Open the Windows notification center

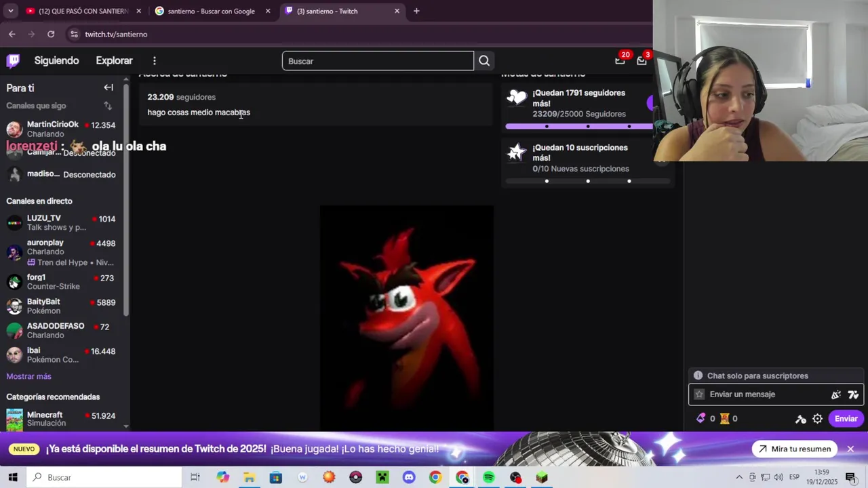click(x=851, y=477)
